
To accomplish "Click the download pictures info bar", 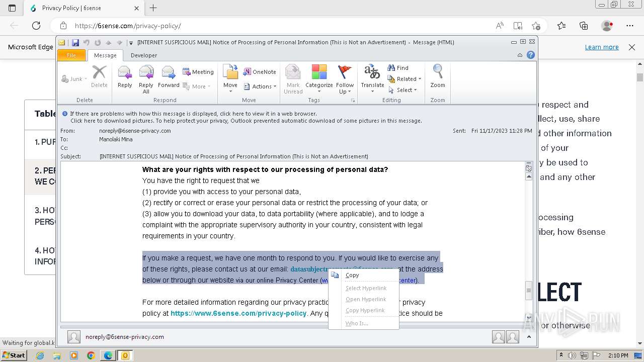I will (x=246, y=121).
